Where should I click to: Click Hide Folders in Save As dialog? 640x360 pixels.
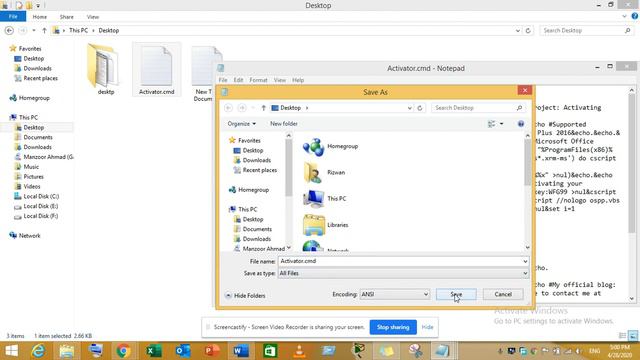(x=245, y=296)
